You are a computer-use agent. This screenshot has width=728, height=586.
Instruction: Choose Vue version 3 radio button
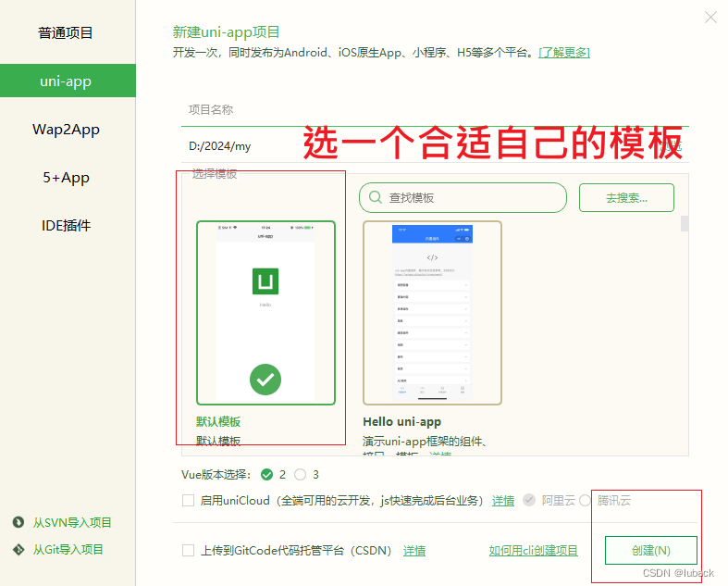pos(301,475)
